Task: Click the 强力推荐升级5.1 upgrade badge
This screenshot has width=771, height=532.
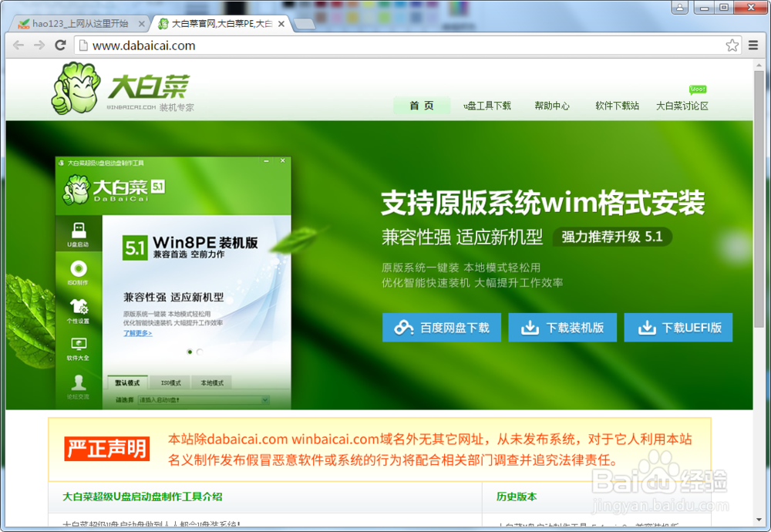Action: tap(614, 237)
